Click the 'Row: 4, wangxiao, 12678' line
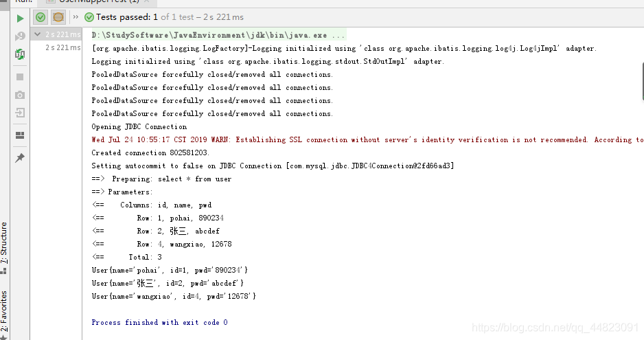The height and width of the screenshot is (340, 644). tap(162, 245)
